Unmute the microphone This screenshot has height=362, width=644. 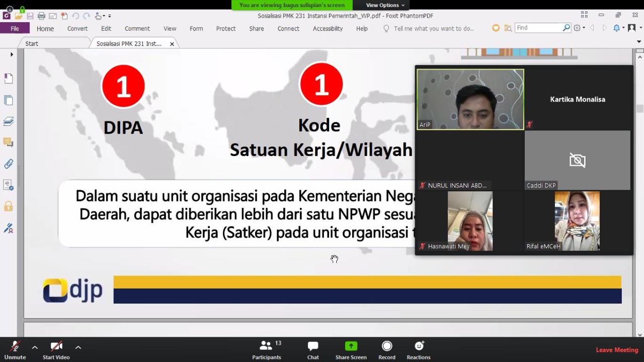click(15, 350)
